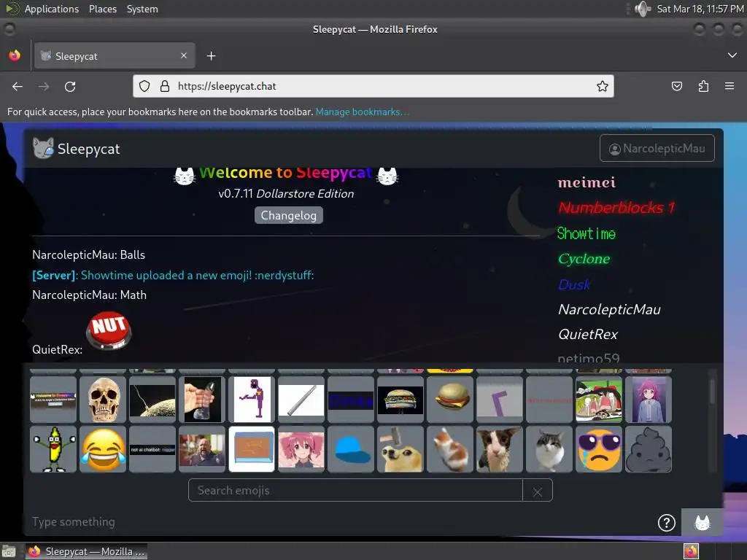The height and width of the screenshot is (560, 747).
Task: Select the doge with hammer emoji
Action: pyautogui.click(x=400, y=449)
